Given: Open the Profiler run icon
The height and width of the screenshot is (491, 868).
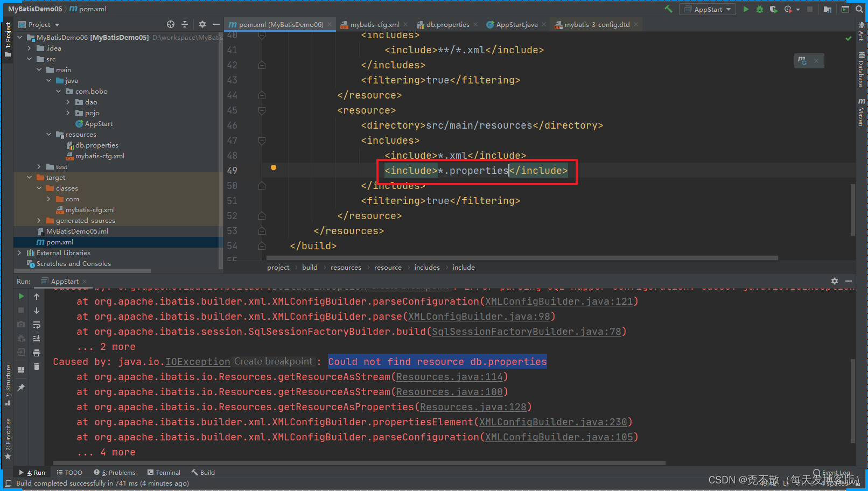Looking at the screenshot, I should point(788,9).
